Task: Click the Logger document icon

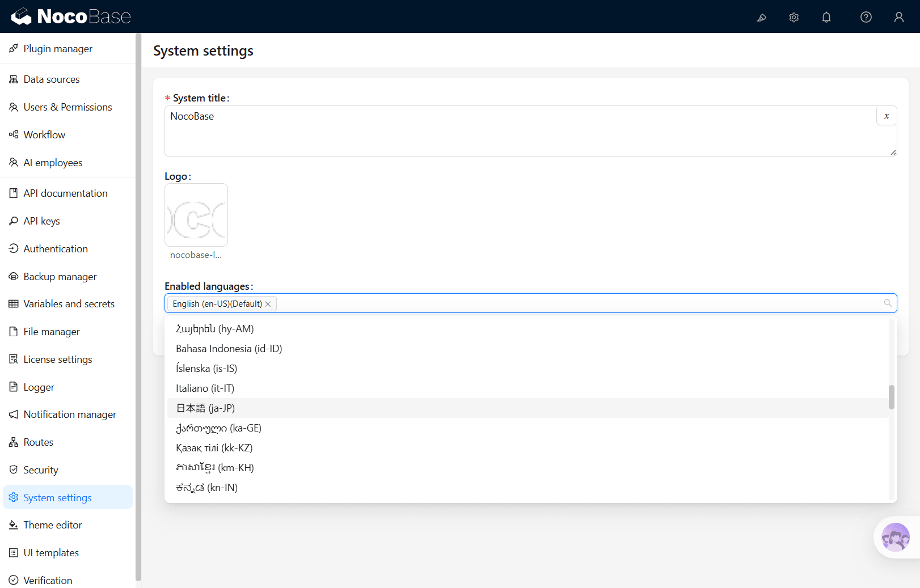Action: click(14, 387)
